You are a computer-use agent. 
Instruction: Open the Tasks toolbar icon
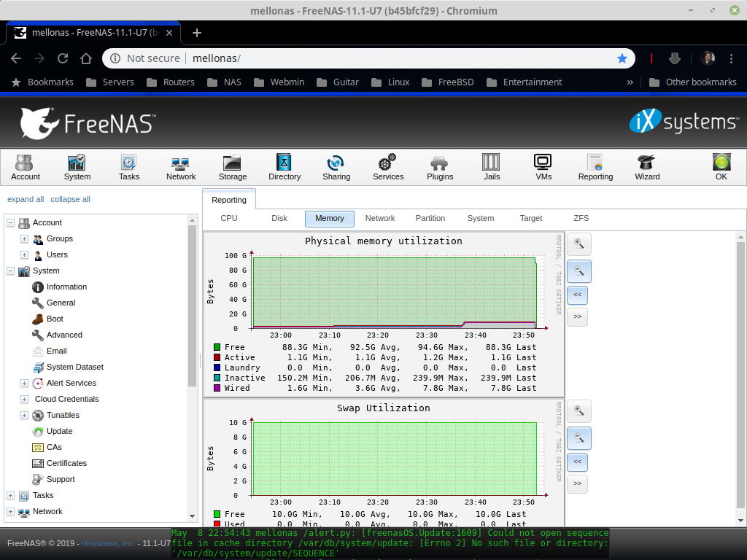129,167
